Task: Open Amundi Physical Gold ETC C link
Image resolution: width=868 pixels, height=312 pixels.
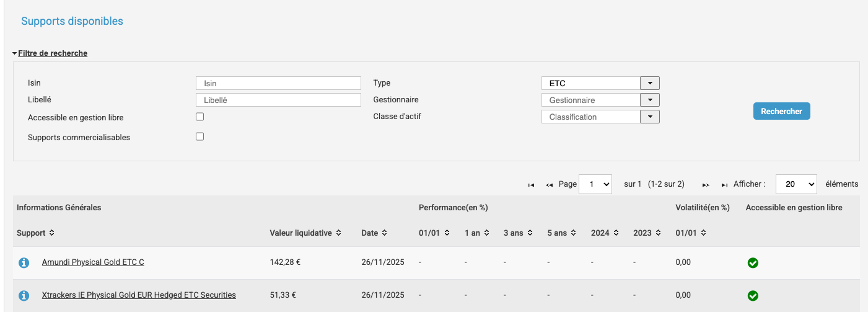Action: [93, 262]
